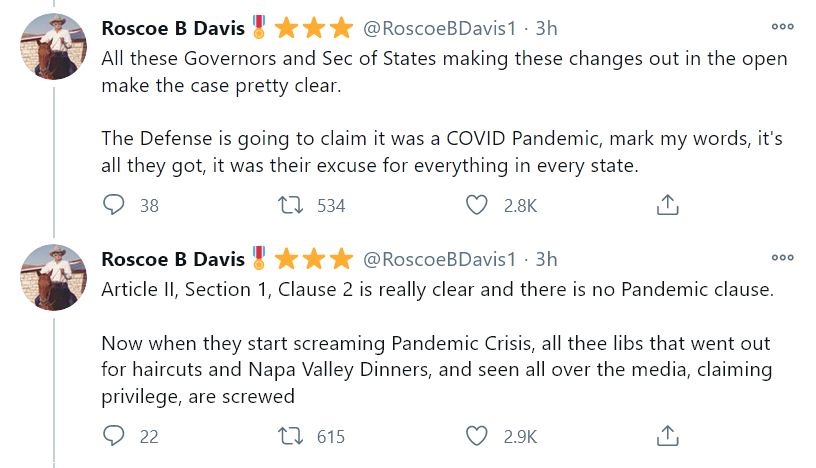
Task: Open more options on the first tweet
Action: tap(782, 27)
